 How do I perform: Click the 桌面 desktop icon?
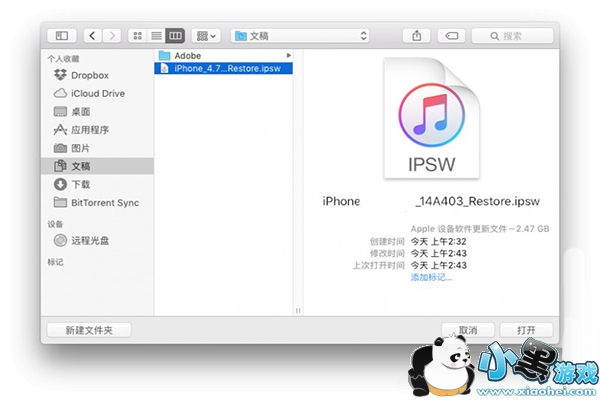tap(60, 111)
